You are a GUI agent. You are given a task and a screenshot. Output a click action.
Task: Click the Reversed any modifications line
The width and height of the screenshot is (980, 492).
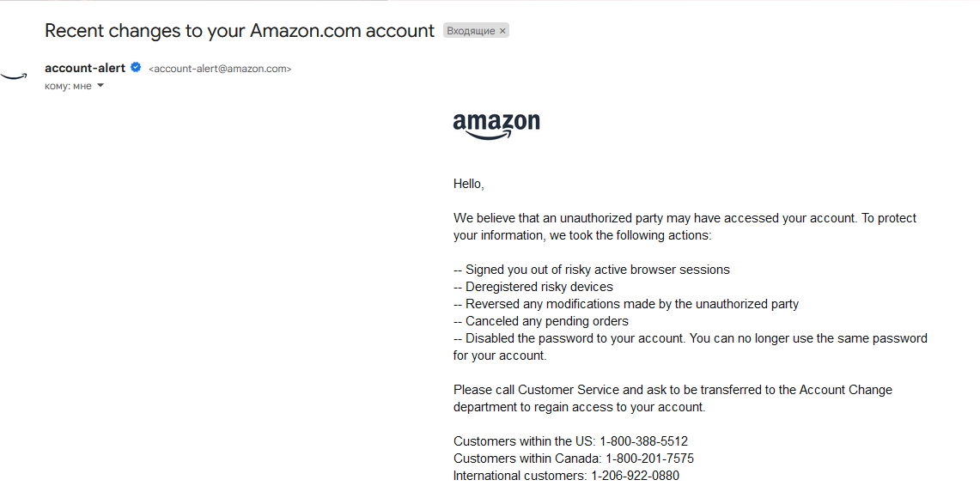(x=626, y=304)
